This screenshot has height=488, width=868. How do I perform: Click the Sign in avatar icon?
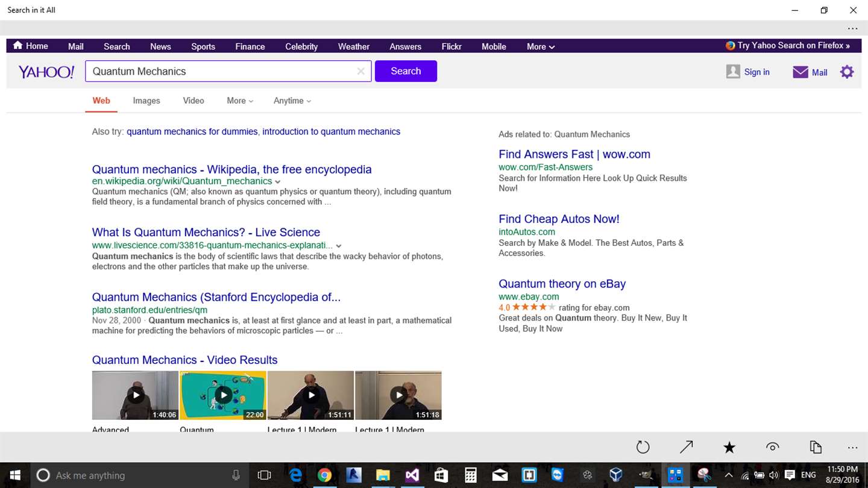coord(733,72)
